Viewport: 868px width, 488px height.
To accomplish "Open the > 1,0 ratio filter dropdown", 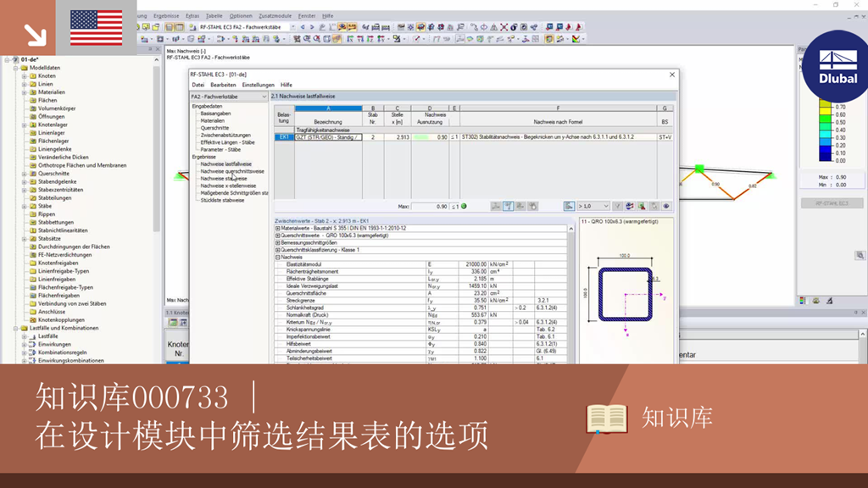I will click(593, 207).
